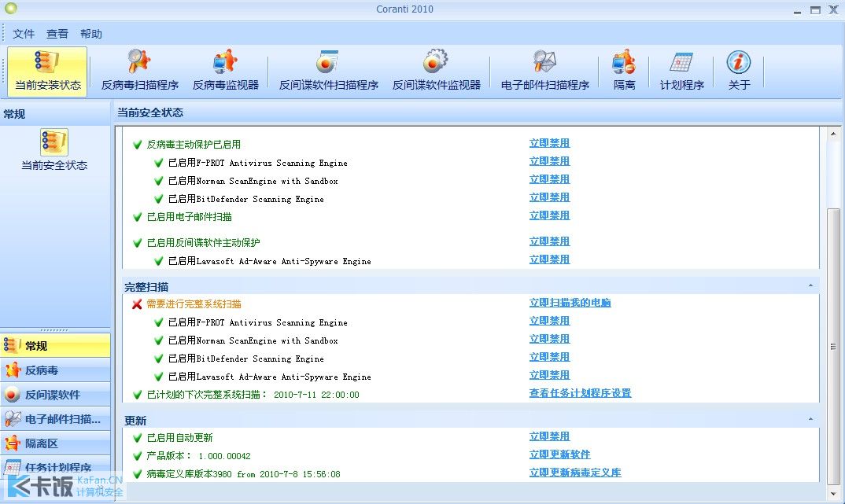Open 反间谍软件扫描程序 from the toolbar
Screen dimensions: 845x504
328,71
